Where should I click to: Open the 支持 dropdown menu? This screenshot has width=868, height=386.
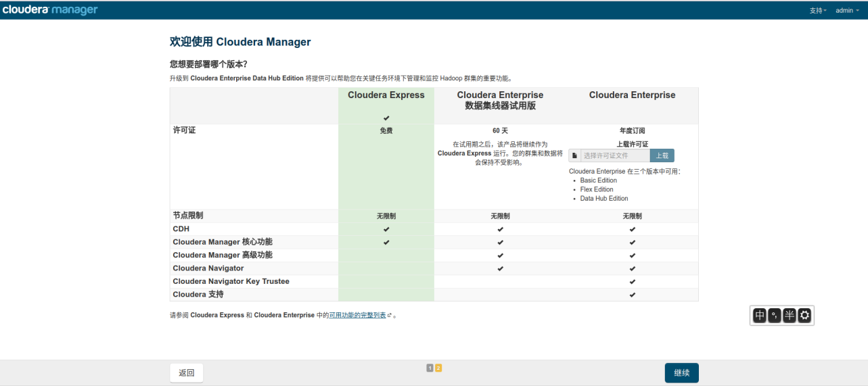[818, 11]
